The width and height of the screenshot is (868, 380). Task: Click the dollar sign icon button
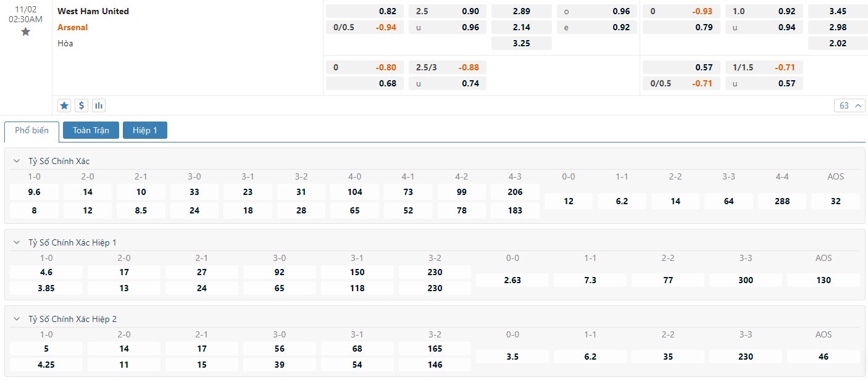point(81,105)
